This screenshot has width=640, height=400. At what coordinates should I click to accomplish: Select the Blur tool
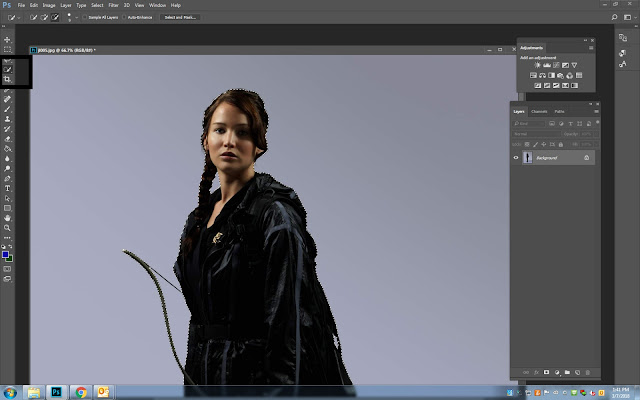click(x=7, y=158)
